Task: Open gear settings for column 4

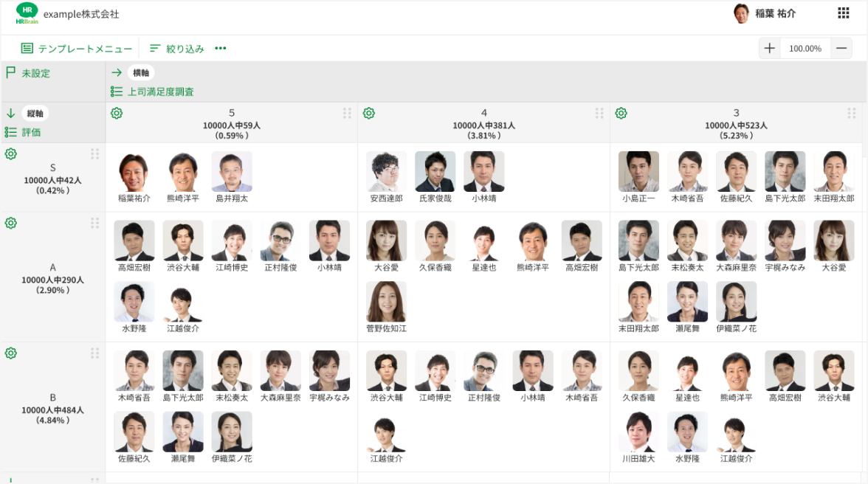Action: pos(369,114)
